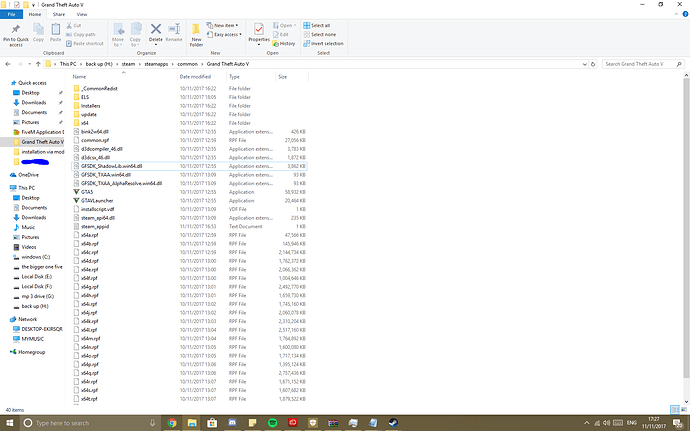The width and height of the screenshot is (690, 431).
Task: Click Cut in the Clipboard group
Action: 73,26
